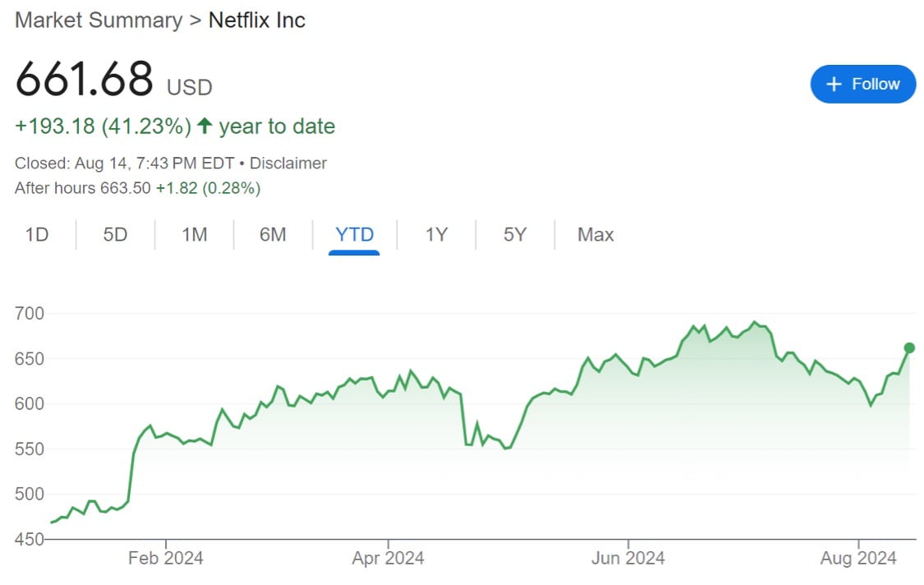This screenshot has width=924, height=585.
Task: Click the Feb 2024 axis label
Action: pos(166,559)
